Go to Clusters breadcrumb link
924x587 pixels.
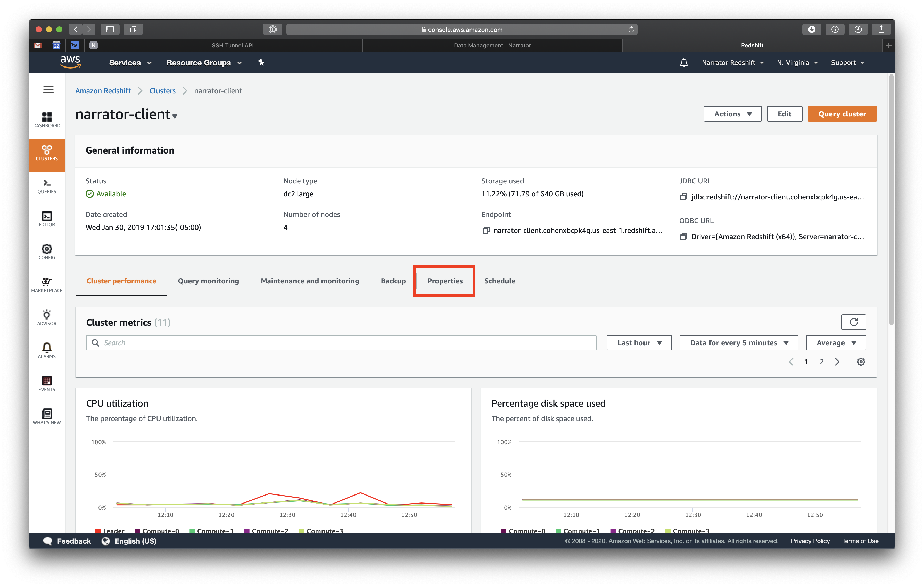point(162,91)
